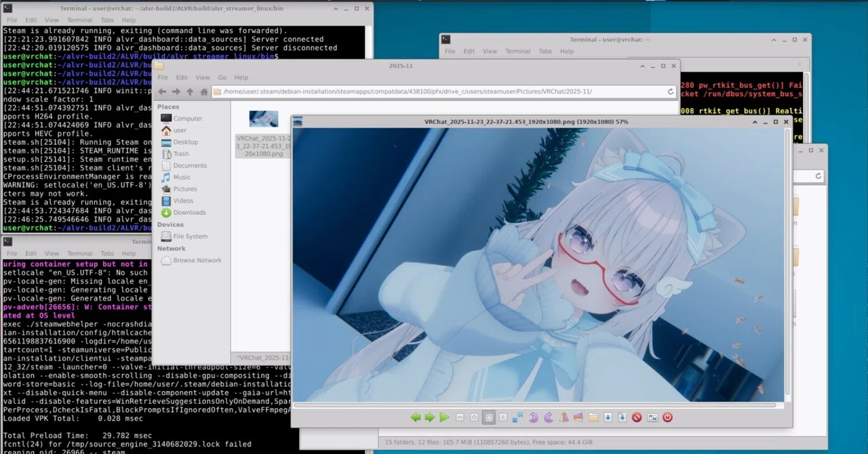Rotate image clockwise
Screen dimensions: 868x454
click(x=548, y=417)
